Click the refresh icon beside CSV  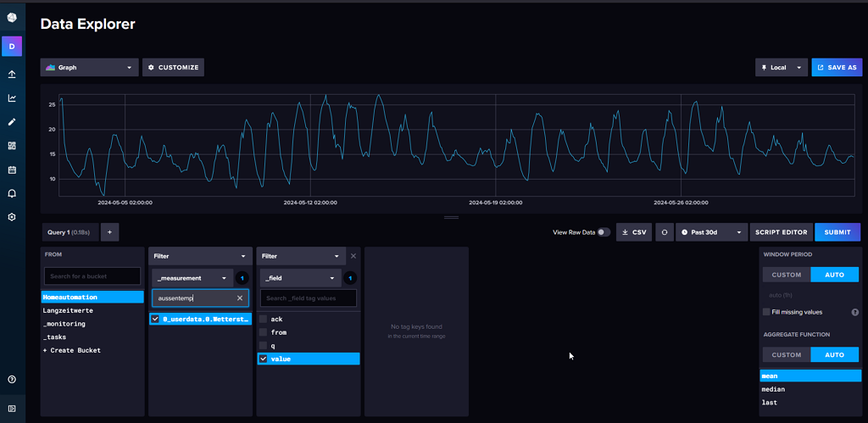664,232
